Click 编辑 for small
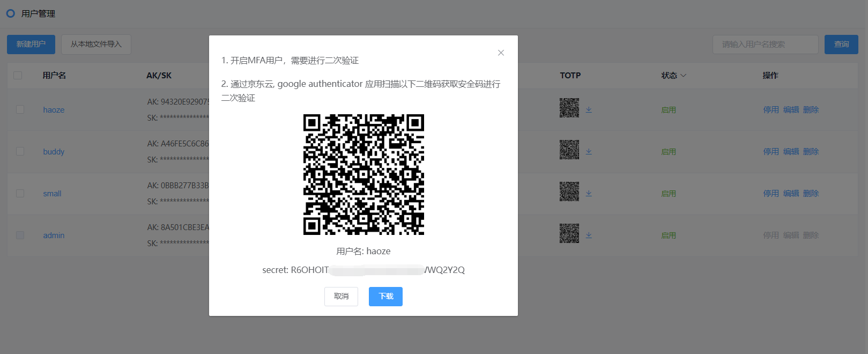This screenshot has height=354, width=868. point(791,193)
